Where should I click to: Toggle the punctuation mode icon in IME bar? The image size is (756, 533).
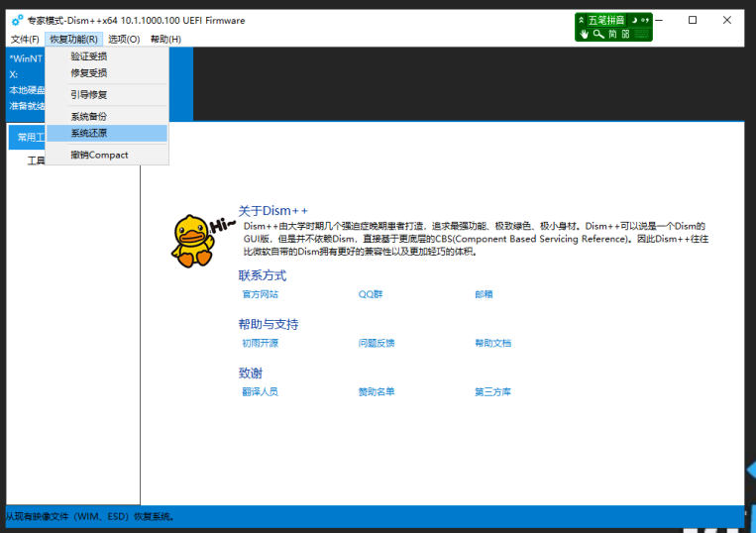coord(645,20)
